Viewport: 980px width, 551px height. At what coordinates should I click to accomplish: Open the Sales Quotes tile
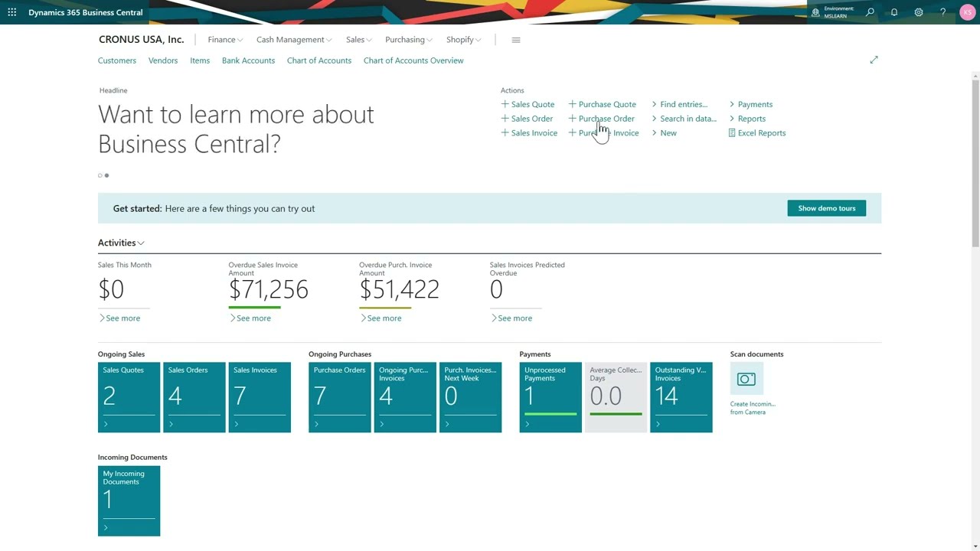pyautogui.click(x=129, y=397)
